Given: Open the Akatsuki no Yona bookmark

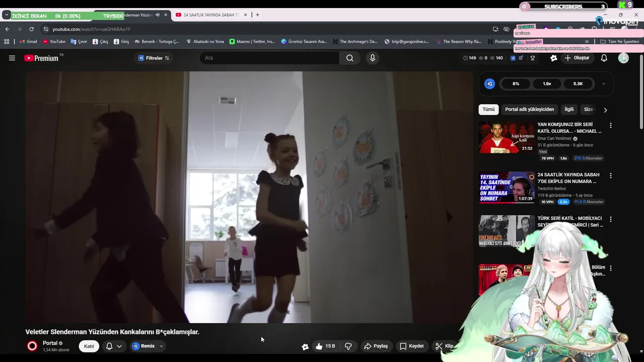Looking at the screenshot, I should (x=205, y=42).
